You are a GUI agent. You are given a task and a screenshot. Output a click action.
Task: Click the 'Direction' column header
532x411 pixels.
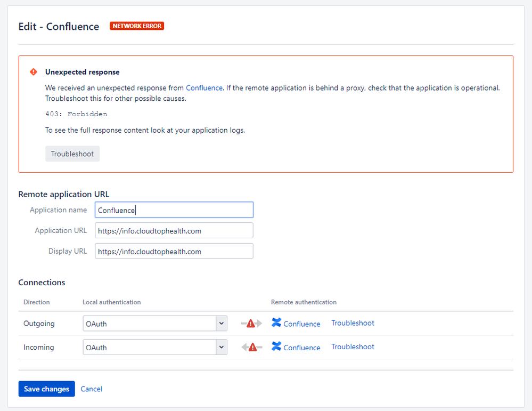coord(37,302)
